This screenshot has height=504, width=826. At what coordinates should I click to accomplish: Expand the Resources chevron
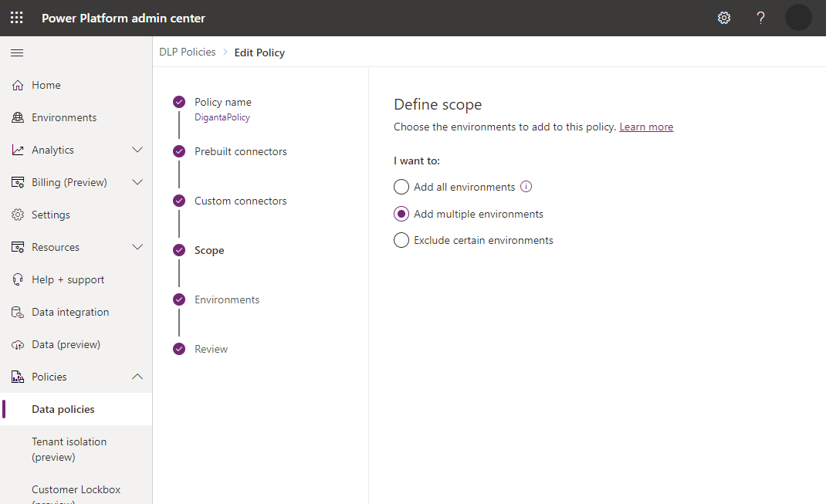(137, 247)
